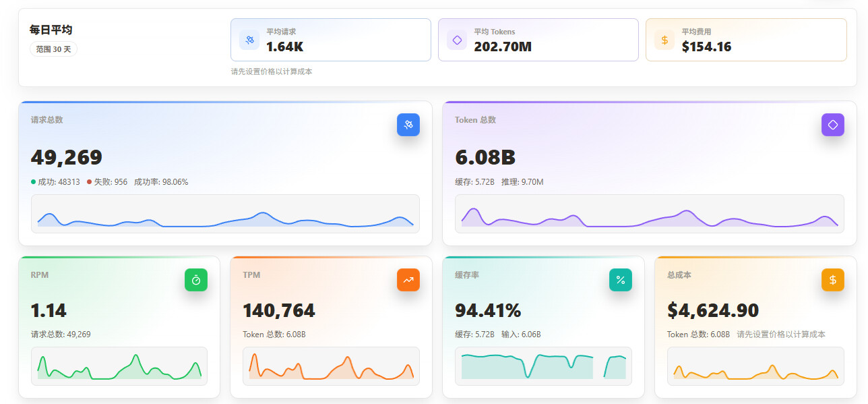Click the satellite icon in 平均请求 tile
This screenshot has width=868, height=404.
pyautogui.click(x=249, y=40)
